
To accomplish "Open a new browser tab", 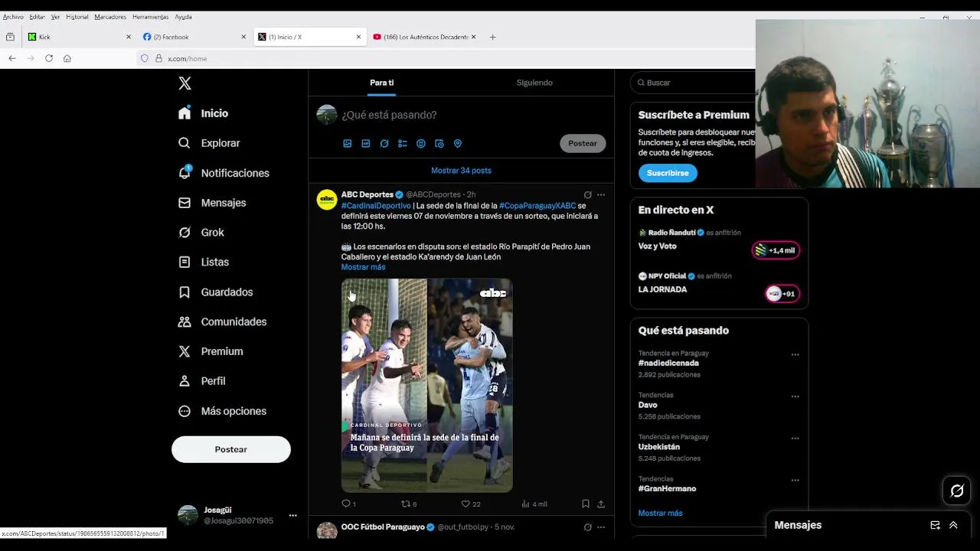I will tap(492, 37).
